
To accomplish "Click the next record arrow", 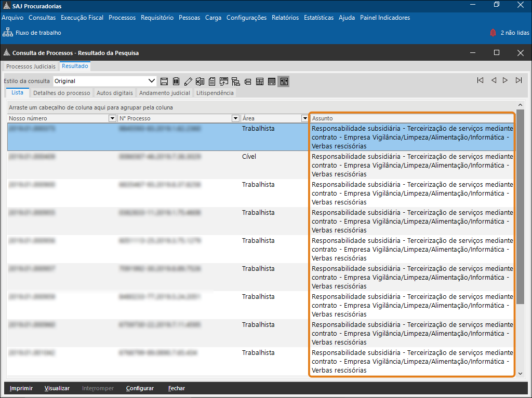I will pos(506,80).
